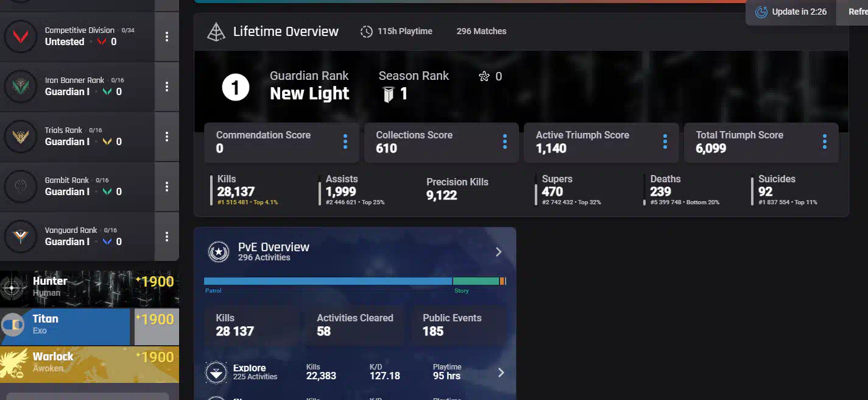Open the Active Triumph Score three-dot menu
The width and height of the screenshot is (868, 400).
665,142
